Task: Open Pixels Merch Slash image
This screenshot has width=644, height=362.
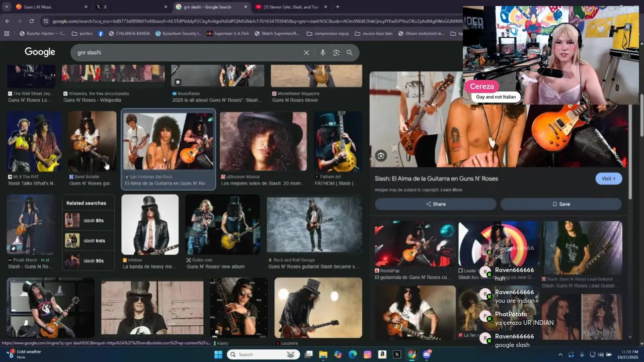Action: click(31, 225)
